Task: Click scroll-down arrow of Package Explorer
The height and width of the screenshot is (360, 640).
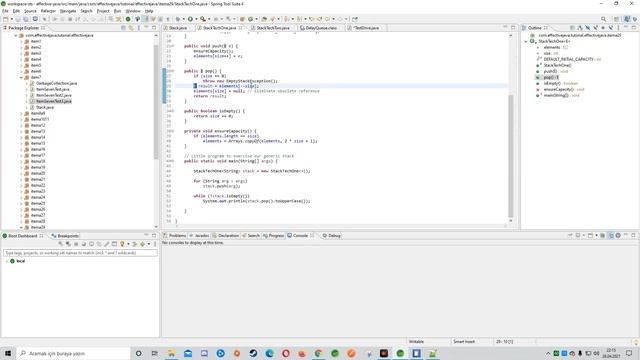Action: coord(156,227)
